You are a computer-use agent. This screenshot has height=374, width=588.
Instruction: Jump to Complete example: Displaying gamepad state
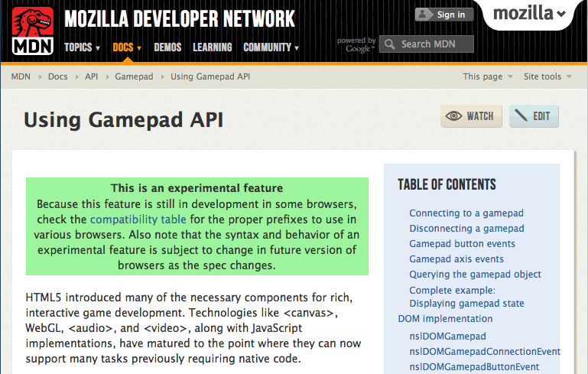click(x=466, y=297)
